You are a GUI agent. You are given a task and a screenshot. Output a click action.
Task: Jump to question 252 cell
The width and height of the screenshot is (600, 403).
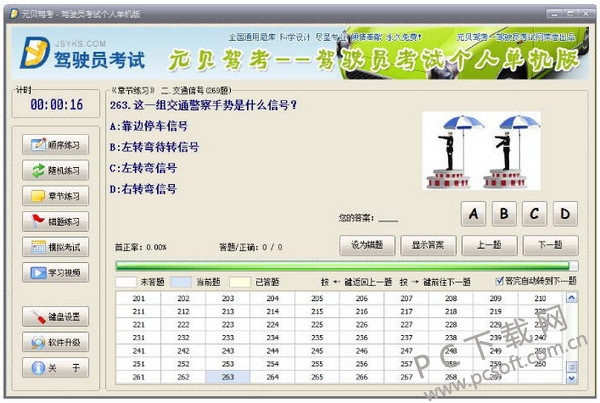[183, 364]
